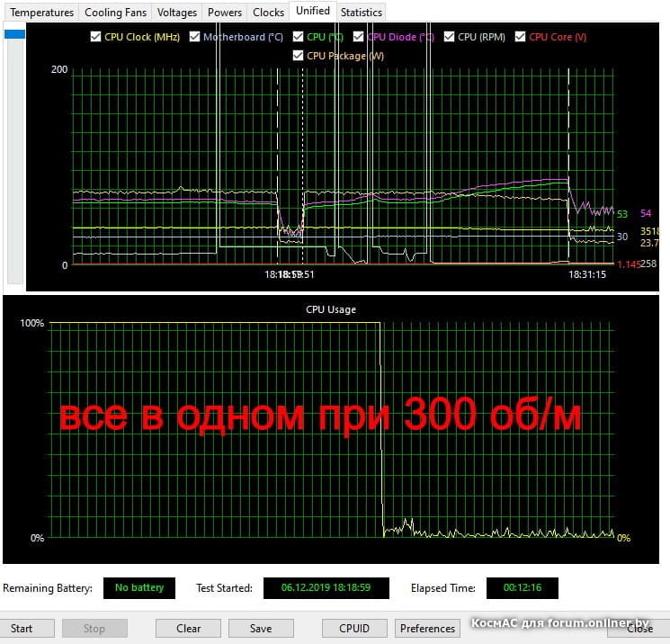This screenshot has width=670, height=644.
Task: Select the Unified tab
Action: (313, 11)
